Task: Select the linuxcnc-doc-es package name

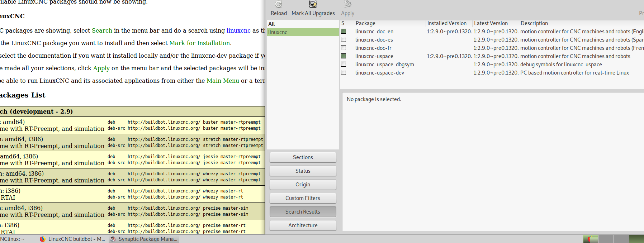Action: [374, 40]
